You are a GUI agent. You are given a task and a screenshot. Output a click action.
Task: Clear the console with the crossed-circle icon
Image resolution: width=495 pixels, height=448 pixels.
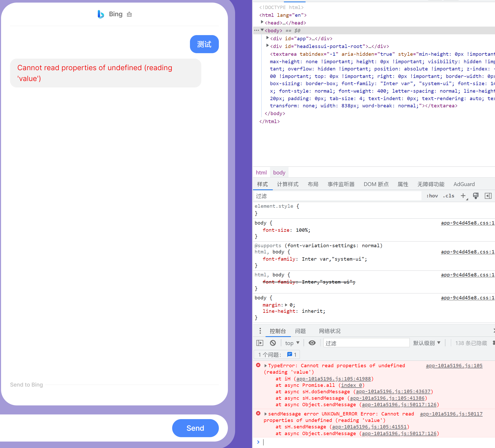tap(273, 343)
